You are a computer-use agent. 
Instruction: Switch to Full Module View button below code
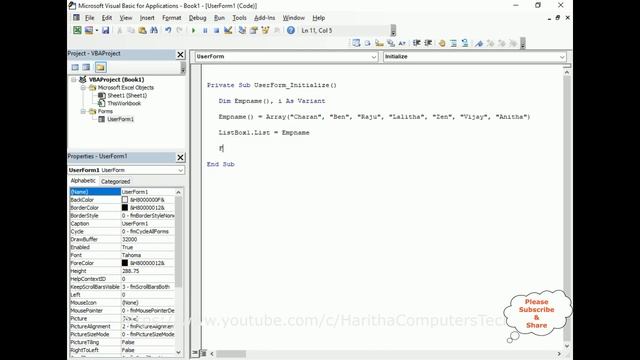click(x=203, y=353)
